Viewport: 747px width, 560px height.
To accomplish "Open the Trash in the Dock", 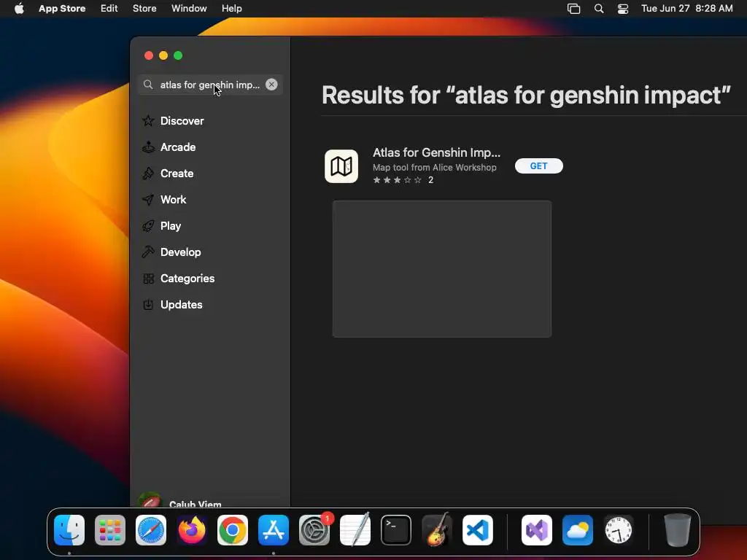I will 678,530.
